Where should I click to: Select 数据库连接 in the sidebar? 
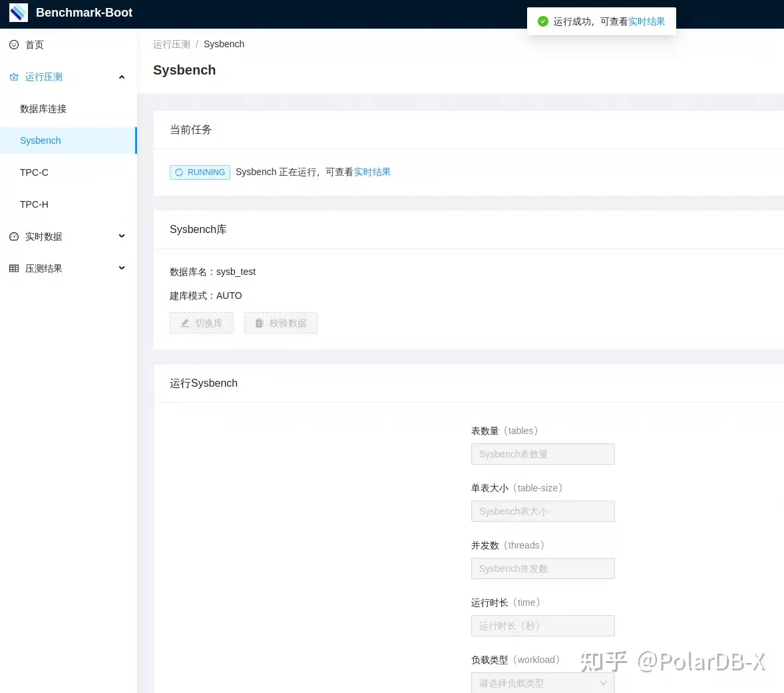[x=43, y=109]
